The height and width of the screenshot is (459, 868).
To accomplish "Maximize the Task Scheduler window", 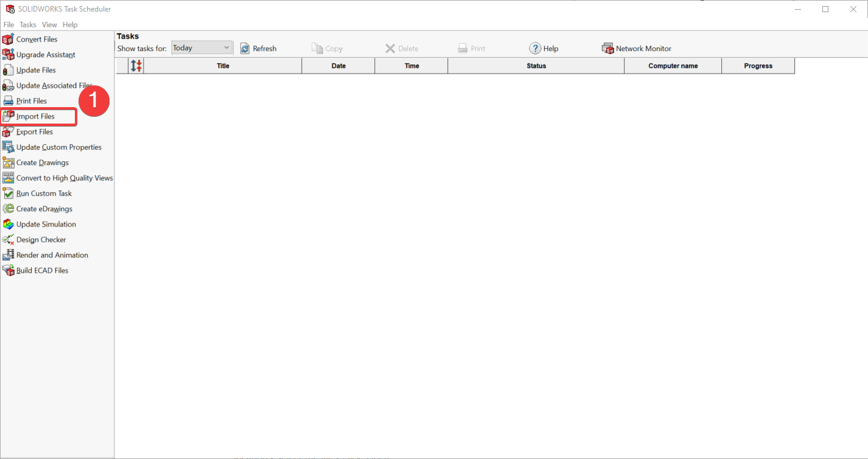I will pyautogui.click(x=825, y=9).
